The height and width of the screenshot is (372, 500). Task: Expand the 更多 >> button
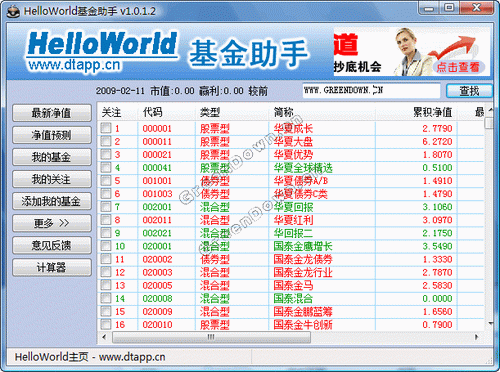point(52,223)
